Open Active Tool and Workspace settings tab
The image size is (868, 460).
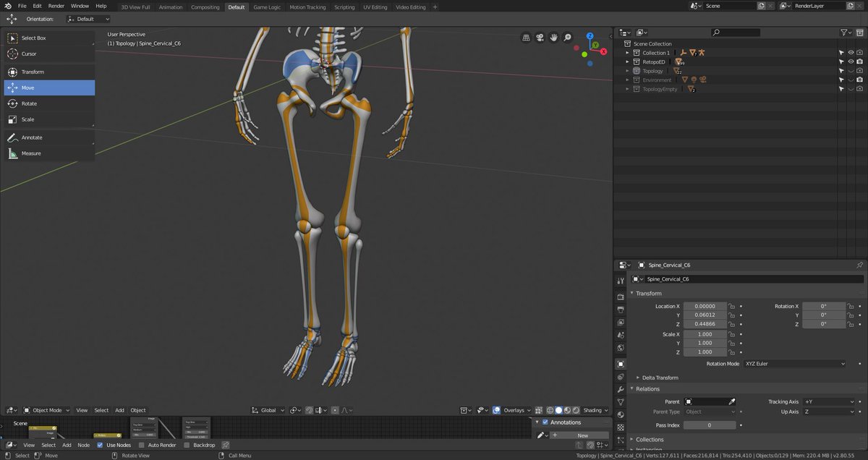621,281
